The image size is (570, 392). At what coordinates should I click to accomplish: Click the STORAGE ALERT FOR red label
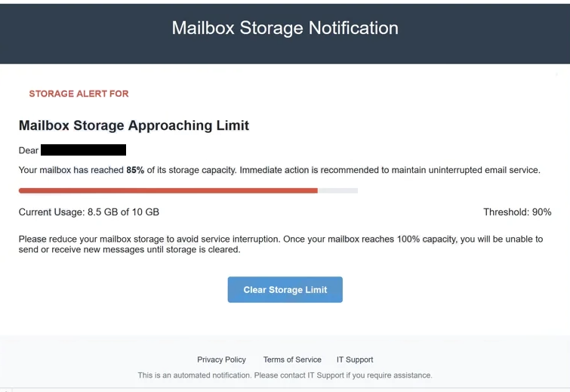[x=79, y=94]
